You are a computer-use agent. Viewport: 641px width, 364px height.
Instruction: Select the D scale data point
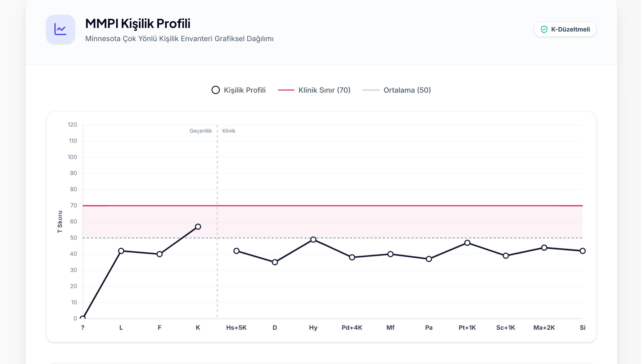(x=275, y=262)
